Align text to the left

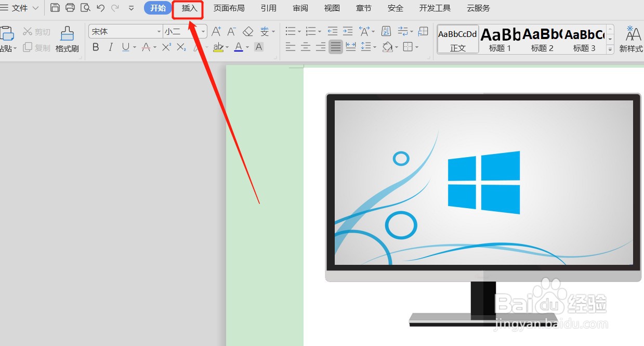coord(291,47)
